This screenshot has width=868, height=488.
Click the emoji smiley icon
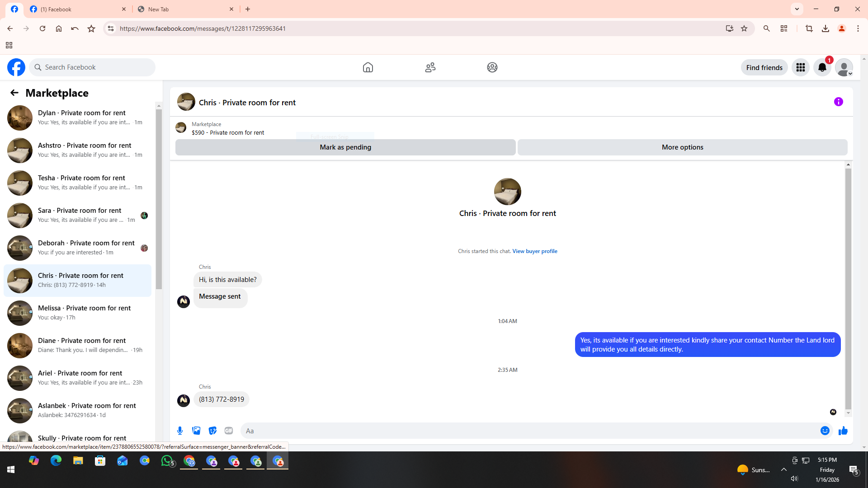tap(825, 431)
